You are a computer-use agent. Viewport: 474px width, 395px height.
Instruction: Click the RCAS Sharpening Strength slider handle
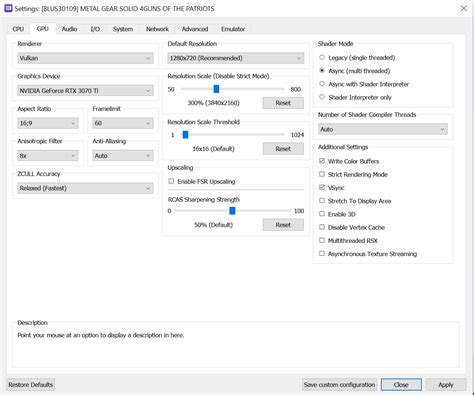(x=232, y=211)
